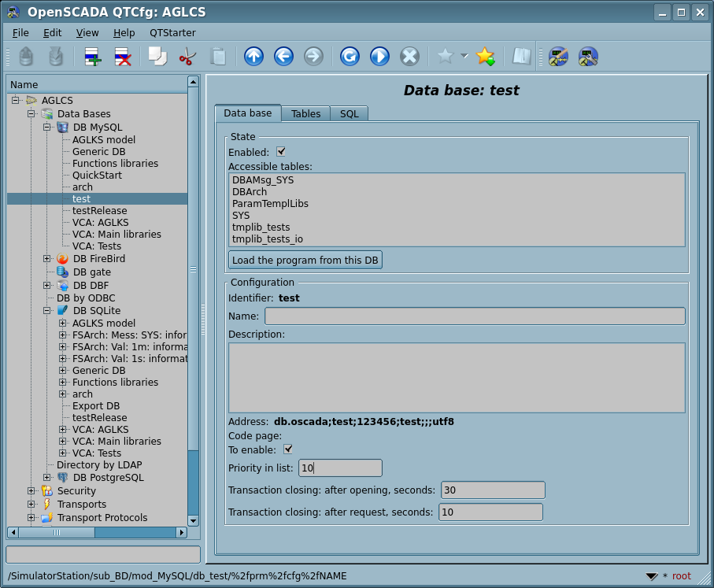This screenshot has height=588, width=714.
Task: Click the Delete item toolbar icon
Action: (123, 57)
